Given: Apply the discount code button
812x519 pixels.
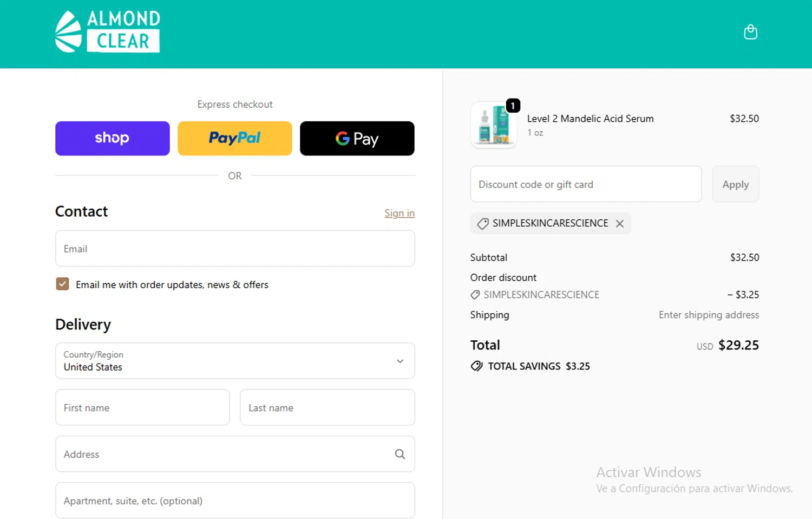Looking at the screenshot, I should (x=736, y=184).
